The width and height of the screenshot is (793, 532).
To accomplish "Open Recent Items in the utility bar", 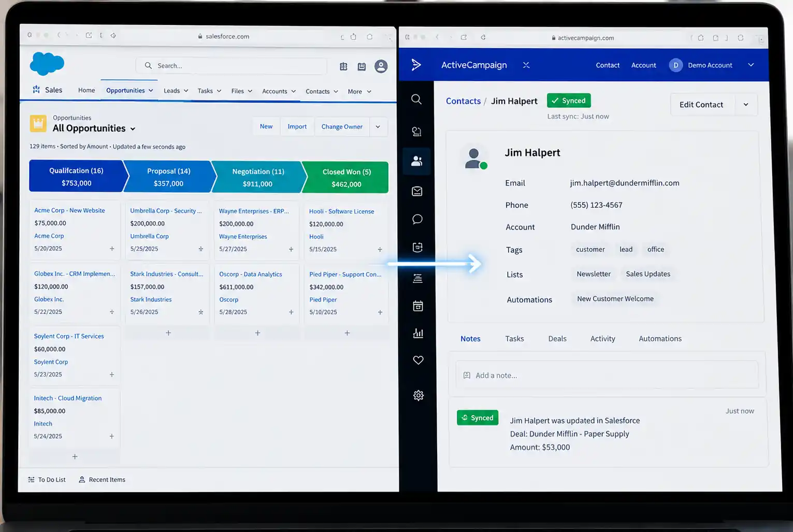I will pos(102,480).
